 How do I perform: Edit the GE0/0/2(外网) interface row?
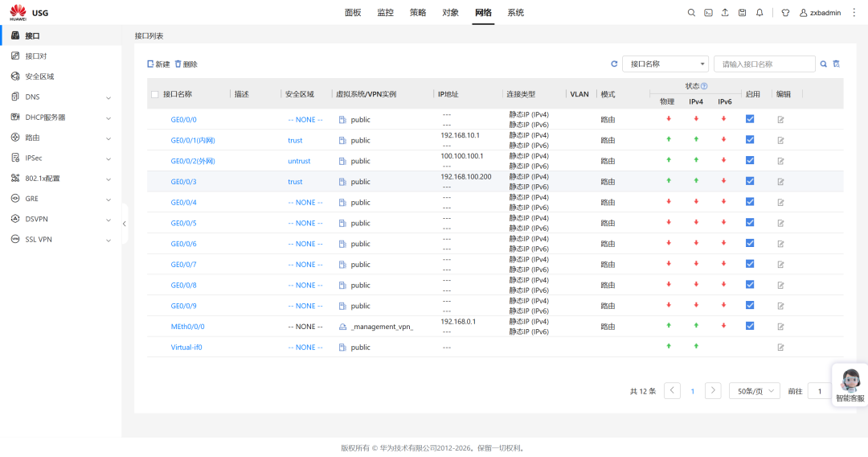tap(780, 161)
